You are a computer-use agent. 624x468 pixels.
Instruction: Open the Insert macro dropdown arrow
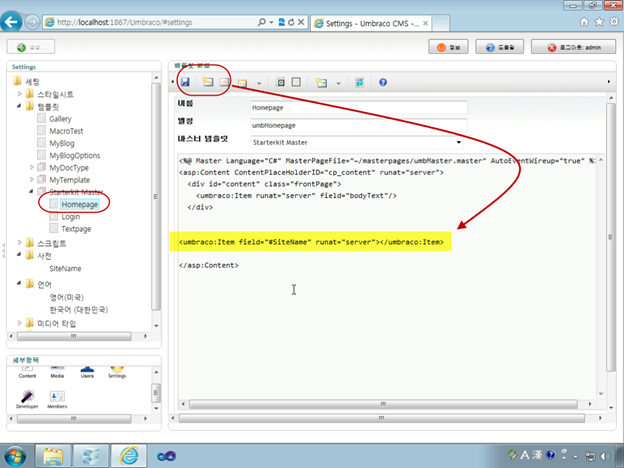pyautogui.click(x=259, y=83)
